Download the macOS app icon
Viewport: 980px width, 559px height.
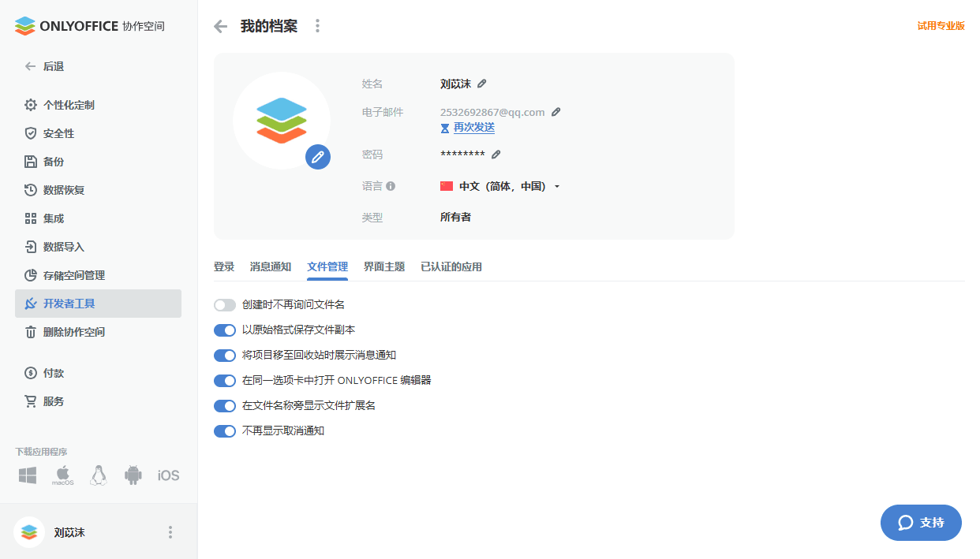pos(63,475)
